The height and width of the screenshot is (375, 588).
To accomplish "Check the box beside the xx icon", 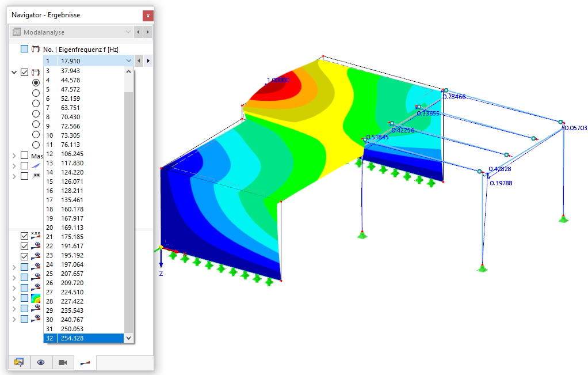I will 24,176.
